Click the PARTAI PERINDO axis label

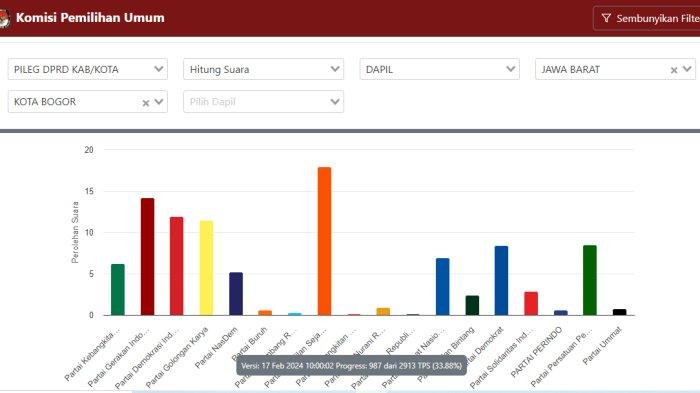coord(536,352)
